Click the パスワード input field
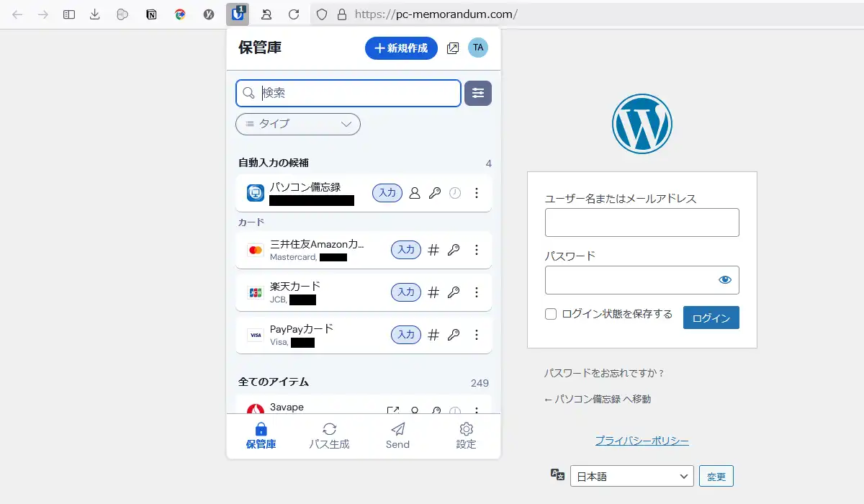Image resolution: width=864 pixels, height=504 pixels. pos(642,280)
